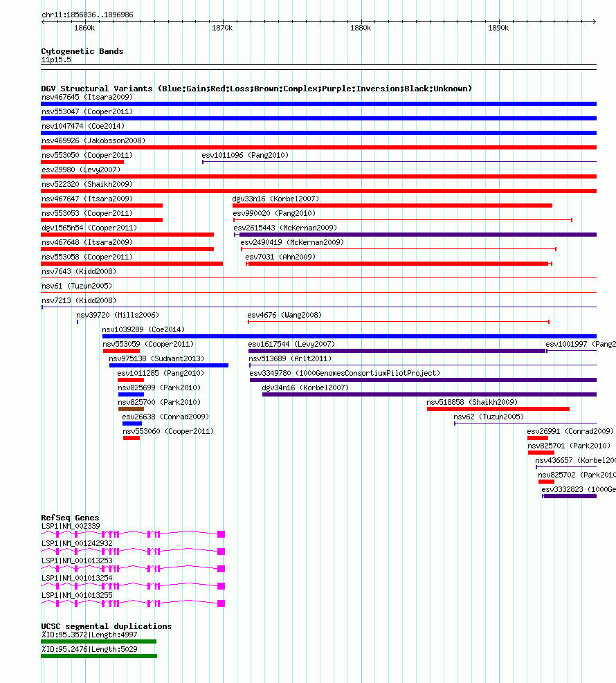Click the nsv467645 (Itsara2009) variant label
This screenshot has height=683, width=616.
(x=87, y=97)
